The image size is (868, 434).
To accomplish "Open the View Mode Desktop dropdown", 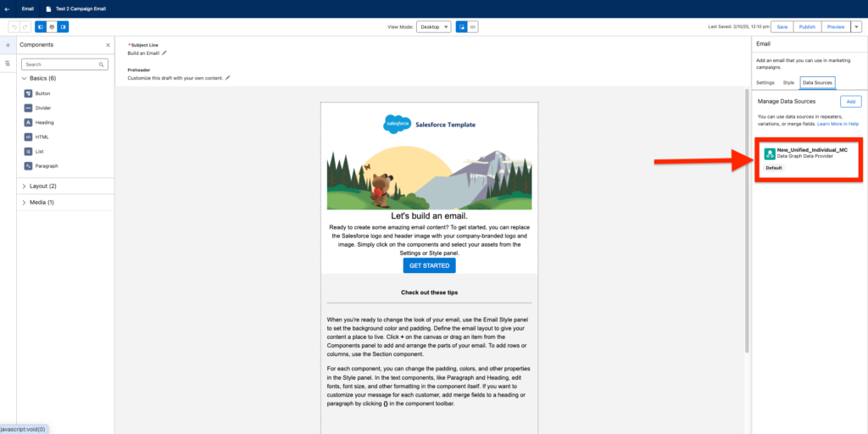I will (433, 27).
